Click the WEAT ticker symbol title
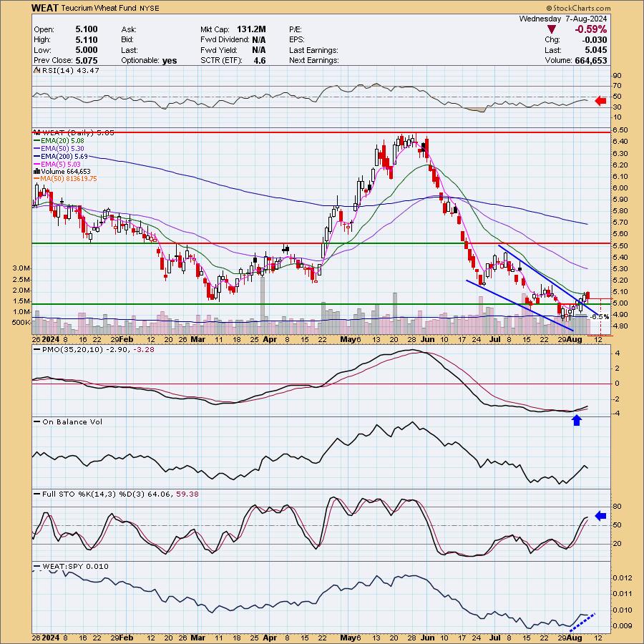 tap(45, 8)
